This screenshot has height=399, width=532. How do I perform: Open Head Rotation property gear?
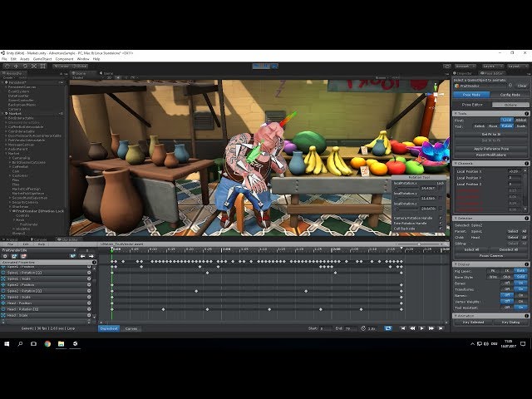tap(89, 309)
